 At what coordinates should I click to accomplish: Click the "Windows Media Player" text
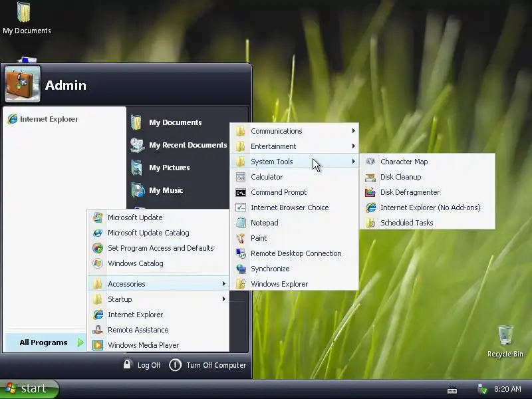143,345
